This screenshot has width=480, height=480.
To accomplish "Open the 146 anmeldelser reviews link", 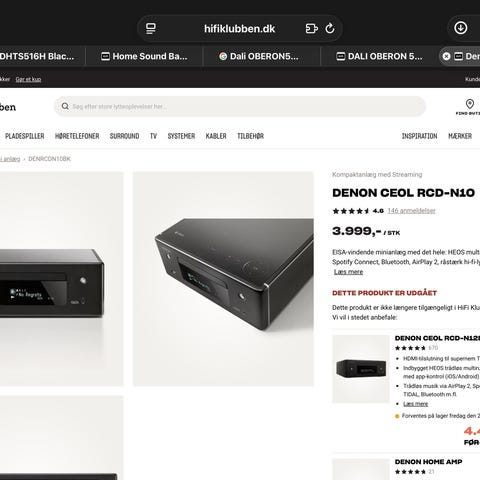I will point(411,211).
